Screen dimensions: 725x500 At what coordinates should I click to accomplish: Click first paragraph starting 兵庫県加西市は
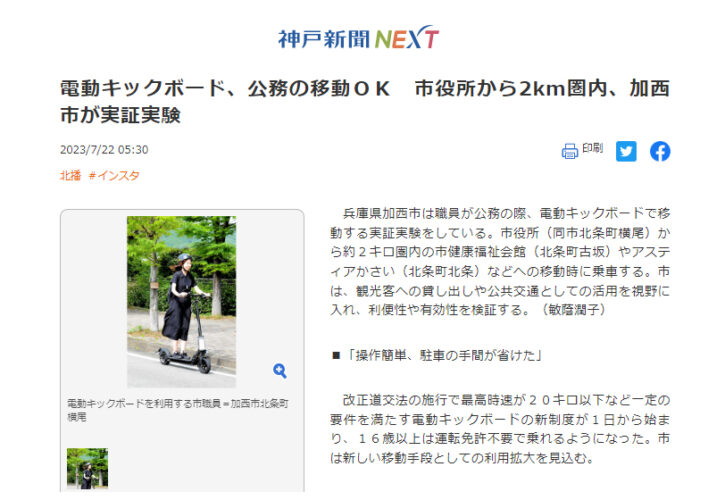point(500,261)
